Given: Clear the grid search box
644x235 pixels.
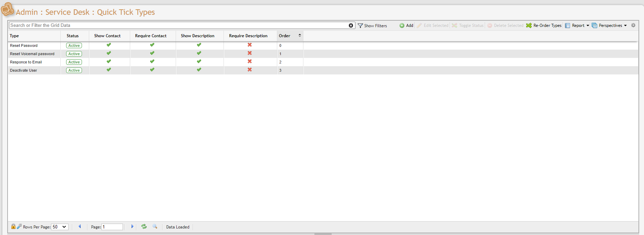Looking at the screenshot, I should tap(351, 25).
